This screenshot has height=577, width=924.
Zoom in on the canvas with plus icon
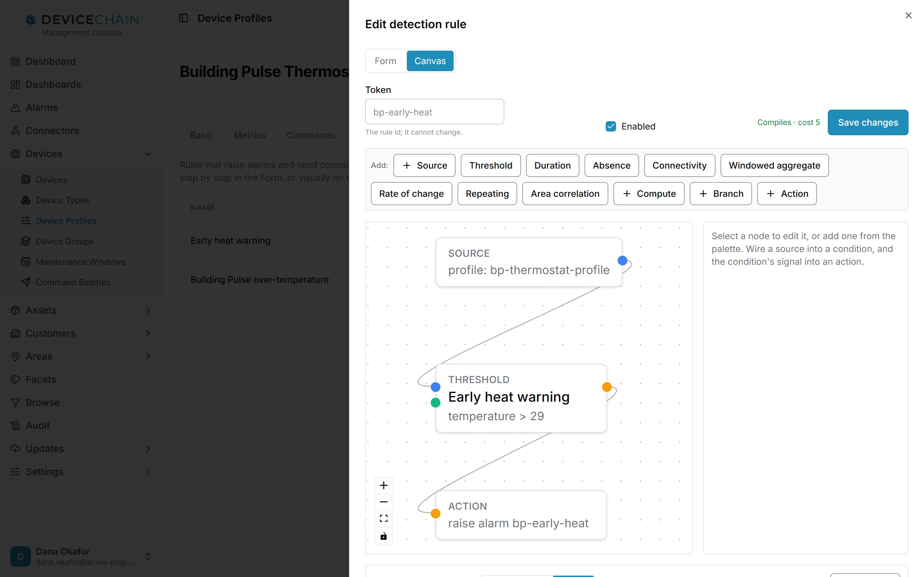[383, 485]
